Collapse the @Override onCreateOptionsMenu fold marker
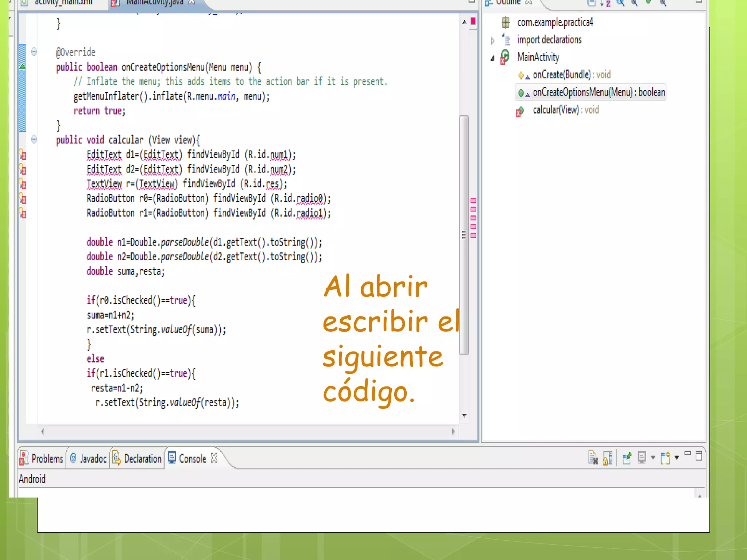Viewport: 747px width, 560px height. (x=34, y=51)
